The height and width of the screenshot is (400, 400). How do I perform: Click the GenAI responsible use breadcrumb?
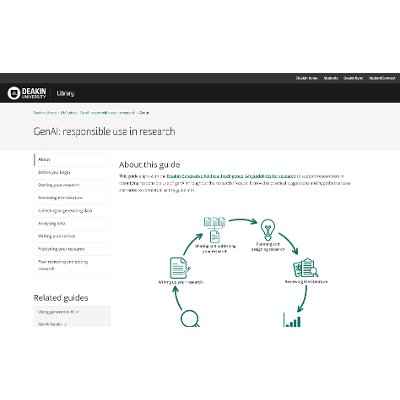pos(107,113)
